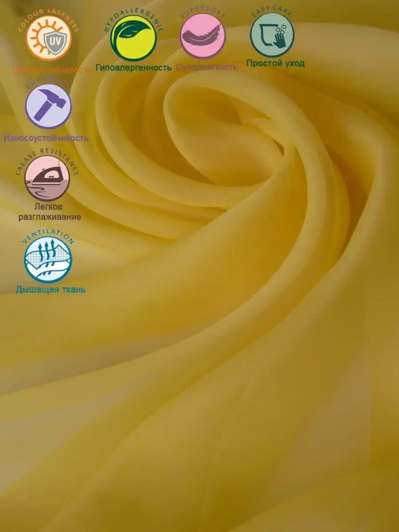
Task: Select the purple hammer durability icon
Action: click(48, 107)
